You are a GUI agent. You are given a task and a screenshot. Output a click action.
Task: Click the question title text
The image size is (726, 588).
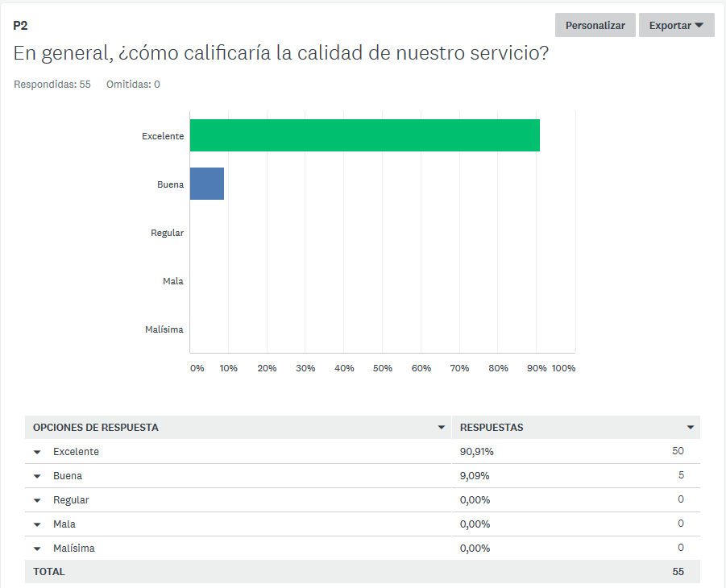pyautogui.click(x=281, y=54)
